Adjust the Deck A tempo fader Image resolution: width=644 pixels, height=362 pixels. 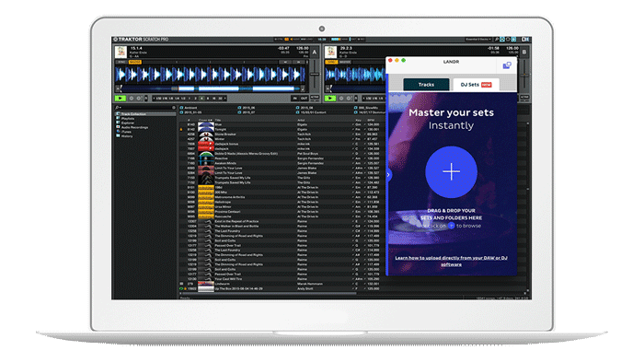[x=315, y=75]
